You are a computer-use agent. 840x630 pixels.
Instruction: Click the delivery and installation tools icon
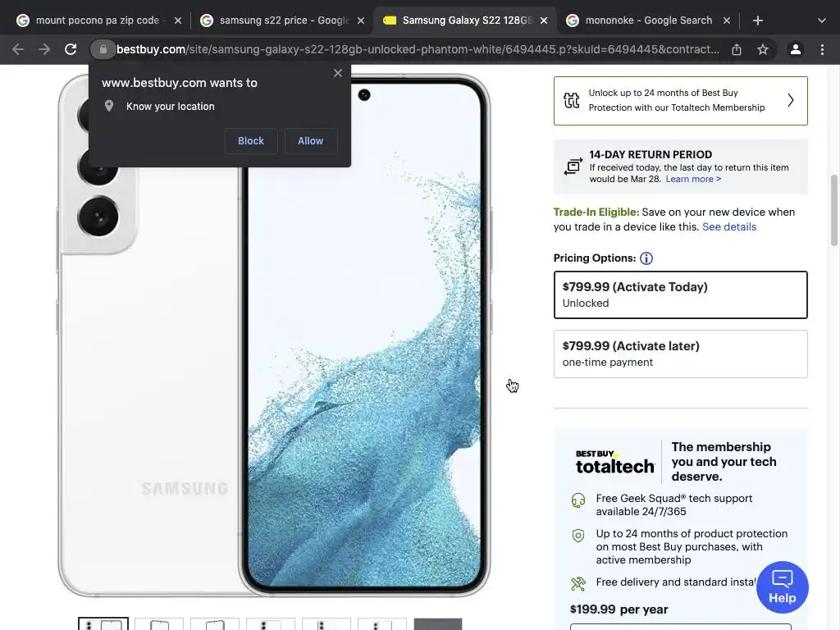tap(578, 583)
